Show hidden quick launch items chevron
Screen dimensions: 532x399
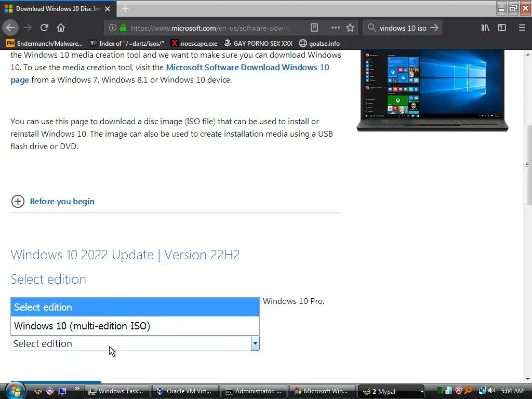coord(77,389)
